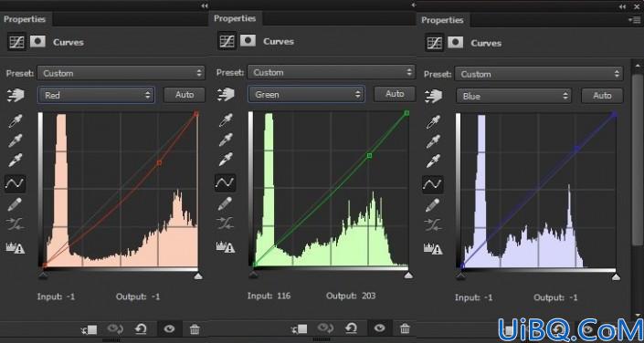The image size is (644, 343).
Task: Collapse Red panel with double arrows
Action: pos(205,5)
